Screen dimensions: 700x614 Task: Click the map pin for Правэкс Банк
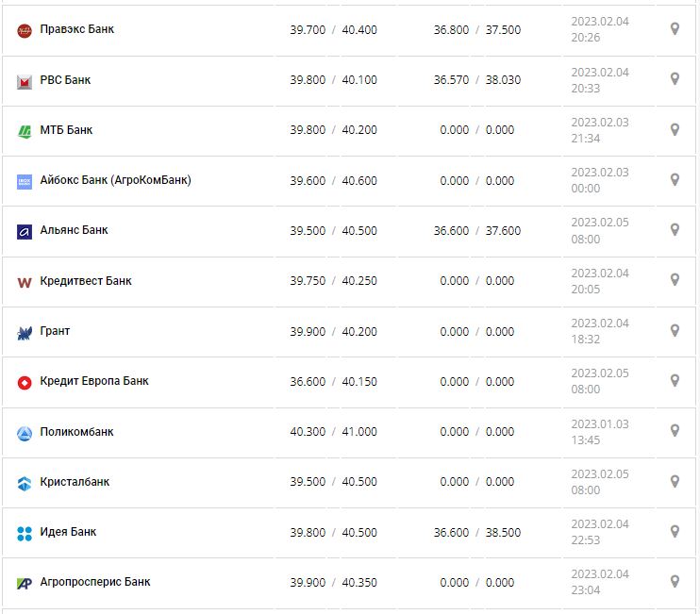pyautogui.click(x=675, y=29)
